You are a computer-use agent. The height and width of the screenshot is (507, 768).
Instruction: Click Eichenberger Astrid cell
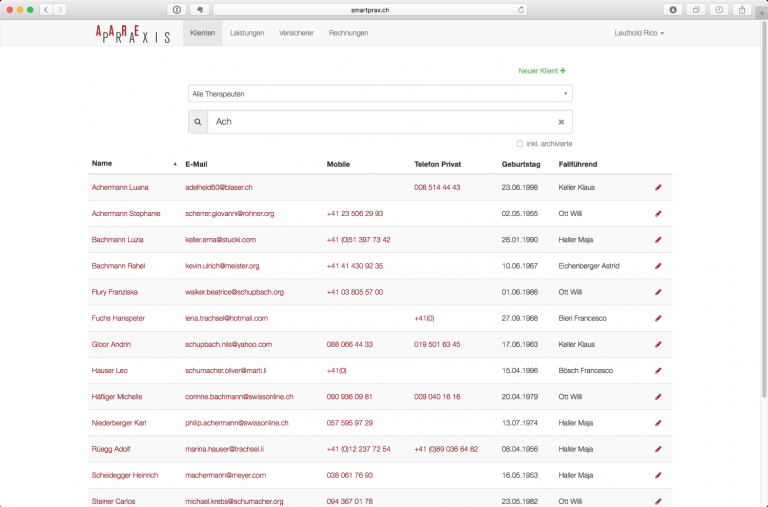589,266
